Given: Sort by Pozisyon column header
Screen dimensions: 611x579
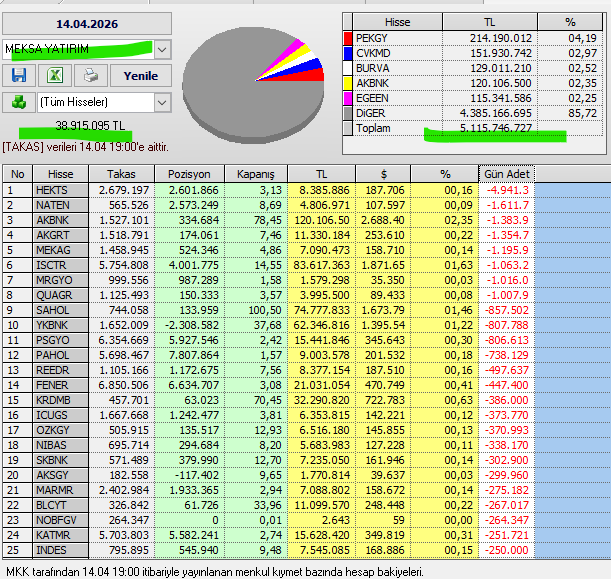Looking at the screenshot, I should tap(189, 174).
